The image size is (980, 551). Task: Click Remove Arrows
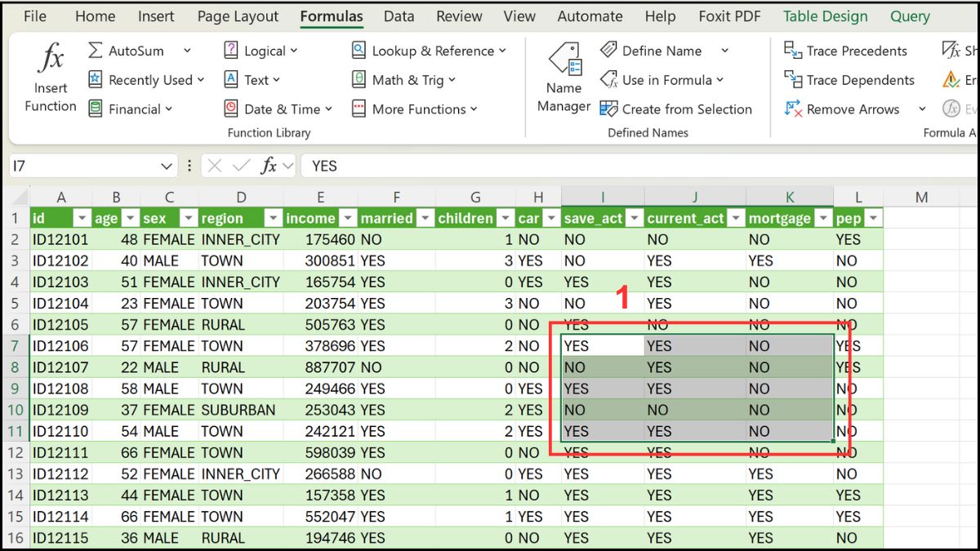(x=849, y=109)
